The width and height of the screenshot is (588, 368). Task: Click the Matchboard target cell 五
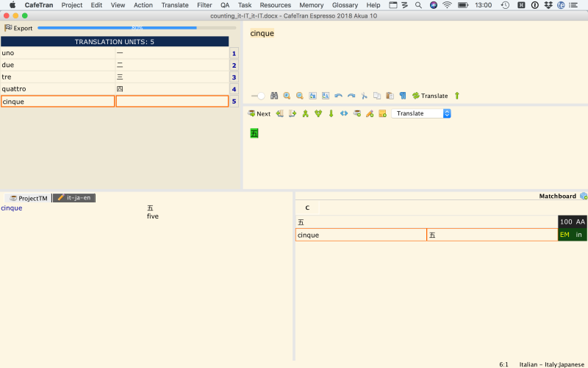[492, 235]
